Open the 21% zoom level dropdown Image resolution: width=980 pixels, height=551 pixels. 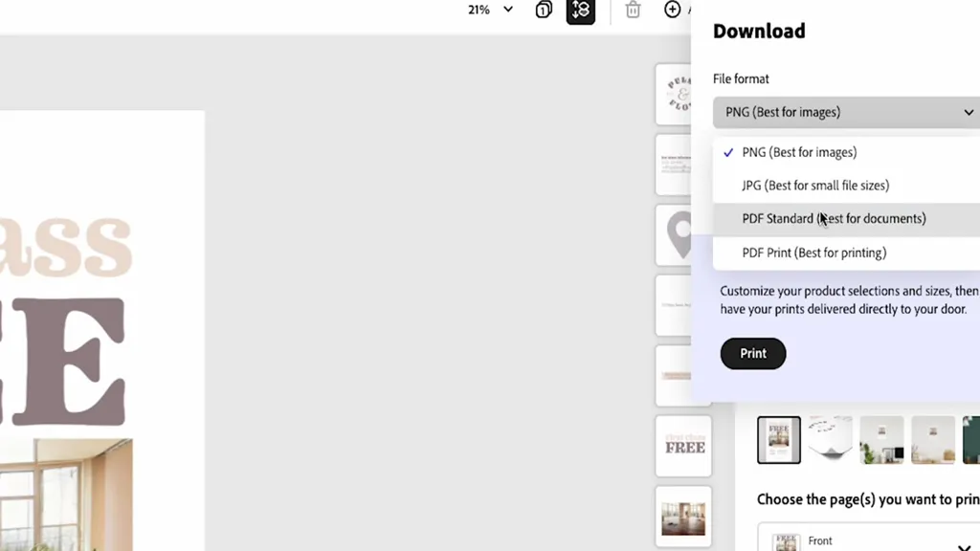click(491, 10)
